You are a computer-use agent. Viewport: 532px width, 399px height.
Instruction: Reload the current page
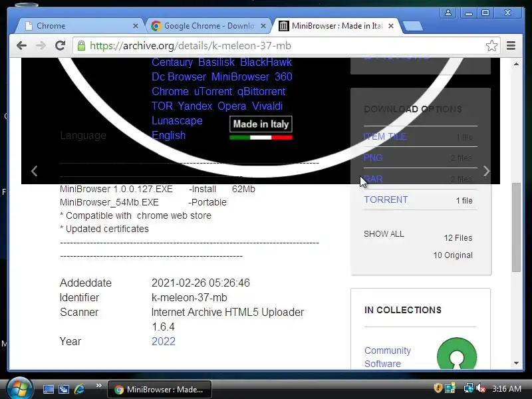60,45
